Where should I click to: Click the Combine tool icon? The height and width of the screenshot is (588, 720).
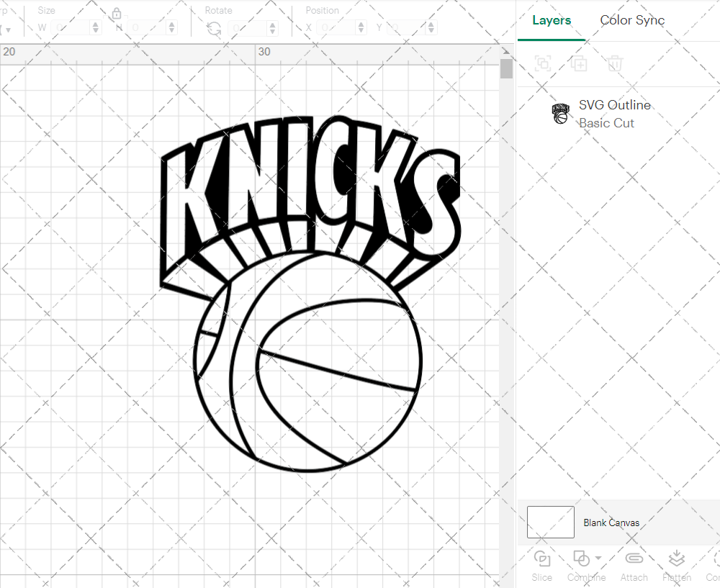coord(582,560)
